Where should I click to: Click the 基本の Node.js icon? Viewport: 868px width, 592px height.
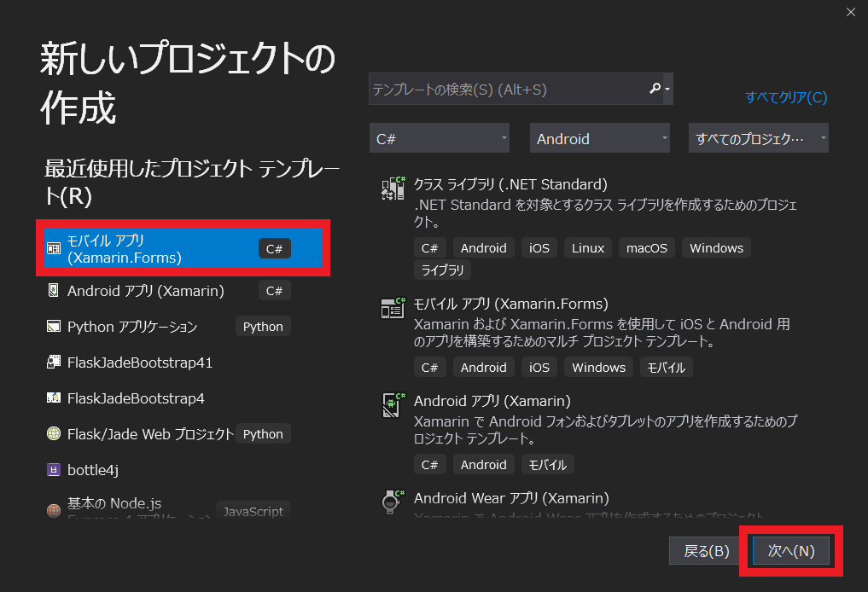pos(54,510)
